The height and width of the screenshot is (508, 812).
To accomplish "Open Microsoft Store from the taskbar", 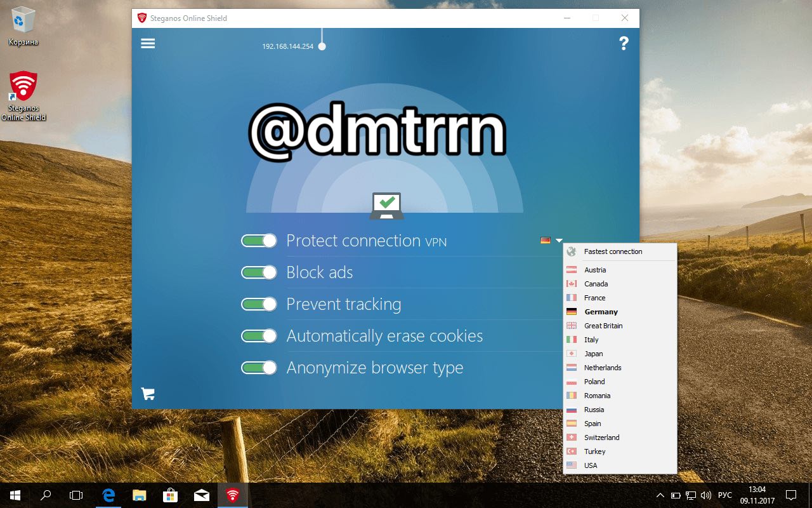I will (x=170, y=495).
